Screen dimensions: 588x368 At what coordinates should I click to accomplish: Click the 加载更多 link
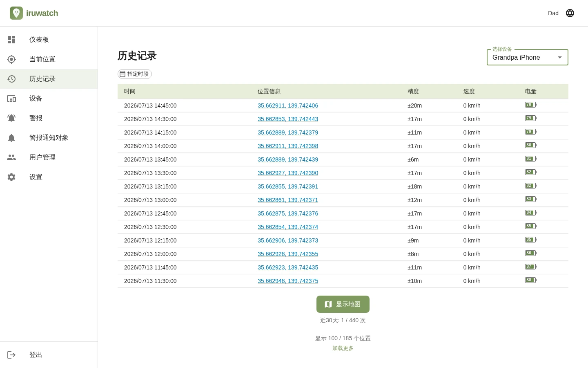coord(343,348)
